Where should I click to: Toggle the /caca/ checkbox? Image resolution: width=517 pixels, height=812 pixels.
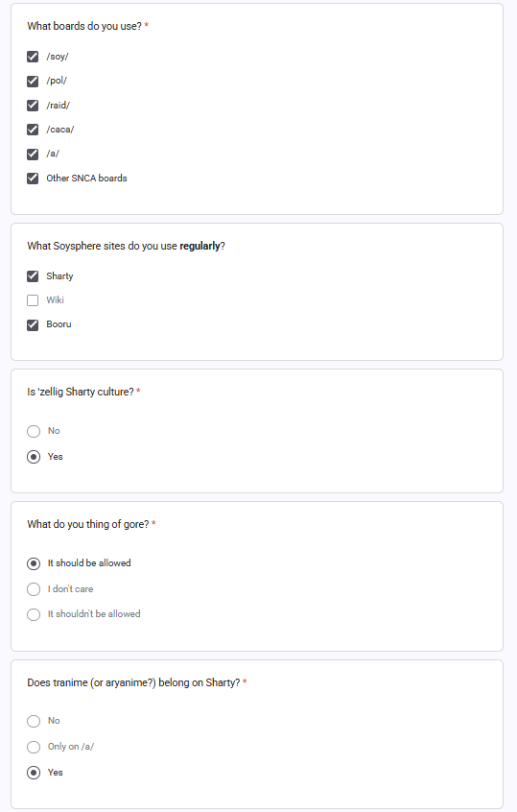pyautogui.click(x=33, y=130)
